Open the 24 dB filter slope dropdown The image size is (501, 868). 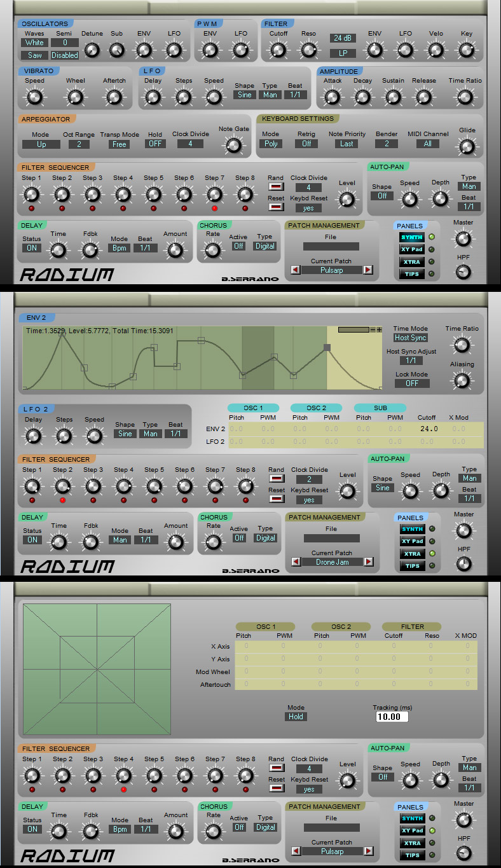click(343, 38)
